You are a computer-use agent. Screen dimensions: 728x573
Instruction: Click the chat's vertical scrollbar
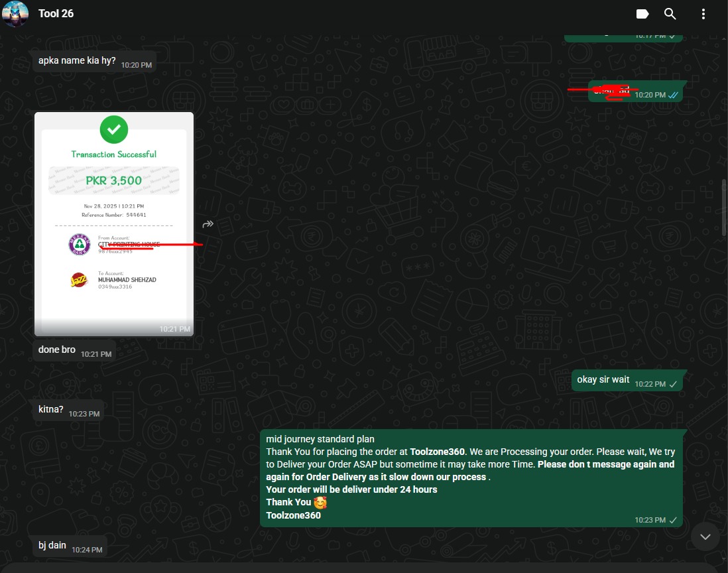pyautogui.click(x=724, y=207)
